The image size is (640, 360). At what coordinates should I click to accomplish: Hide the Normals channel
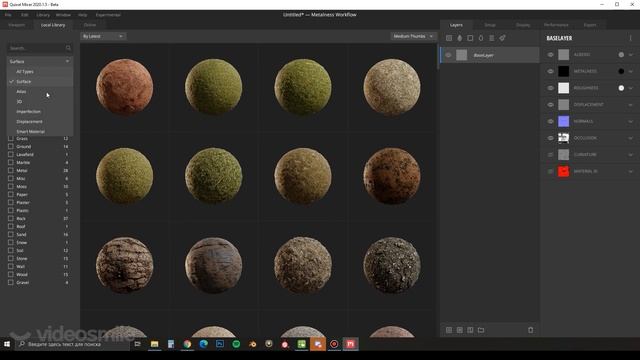coord(550,121)
